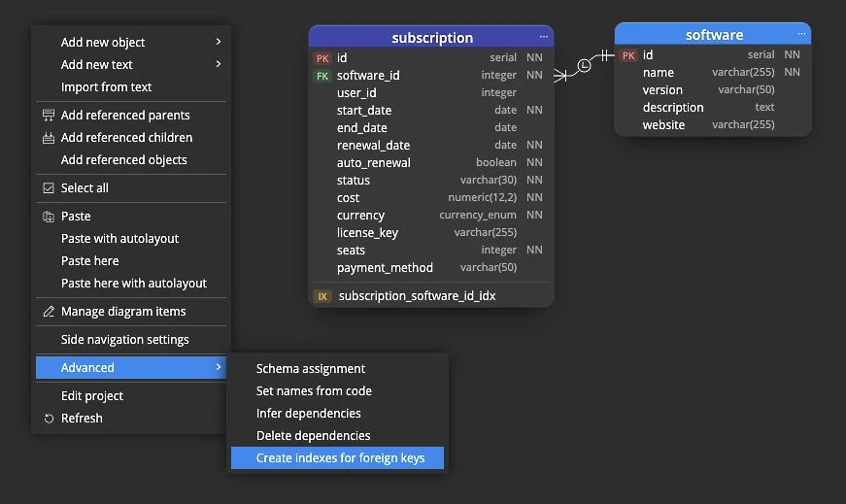Select the description column in software table
This screenshot has height=504, width=846.
[x=713, y=108]
